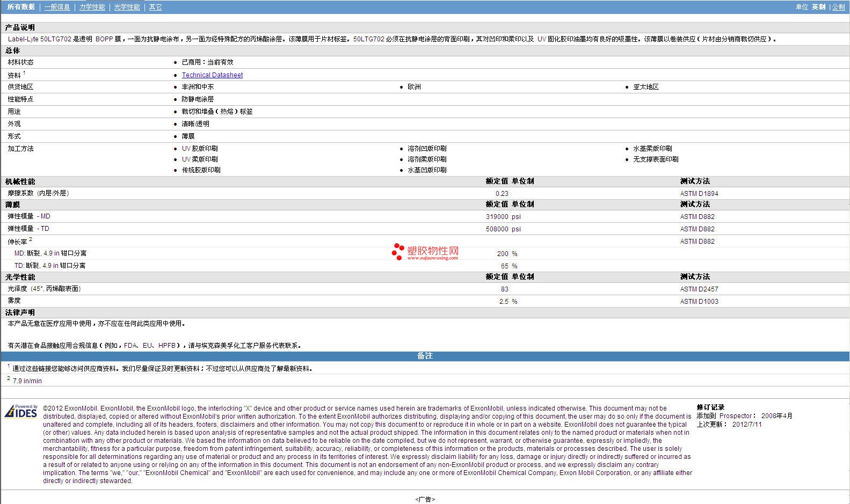The width and height of the screenshot is (850, 504).
Task: Click the gloss value 83
Action: point(504,289)
